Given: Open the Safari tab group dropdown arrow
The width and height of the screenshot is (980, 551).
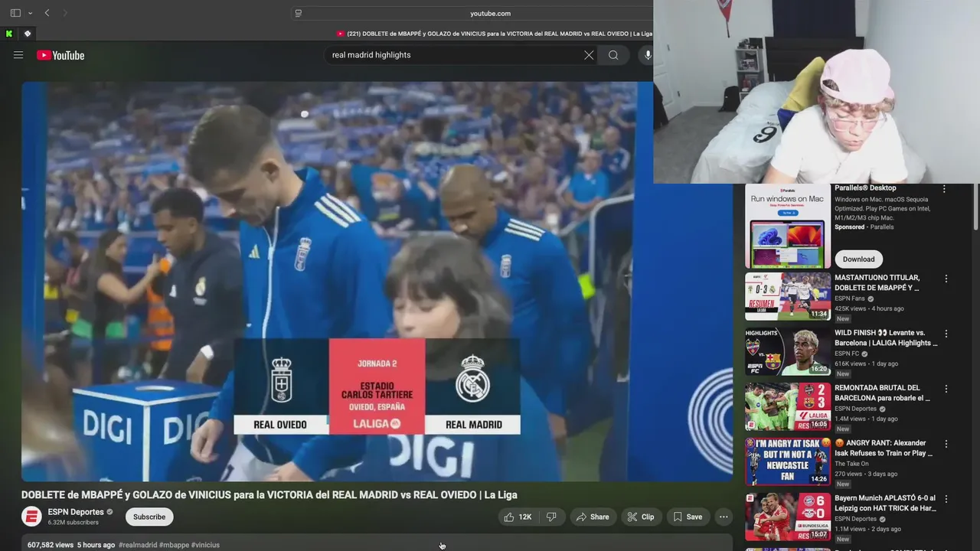Looking at the screenshot, I should (31, 13).
